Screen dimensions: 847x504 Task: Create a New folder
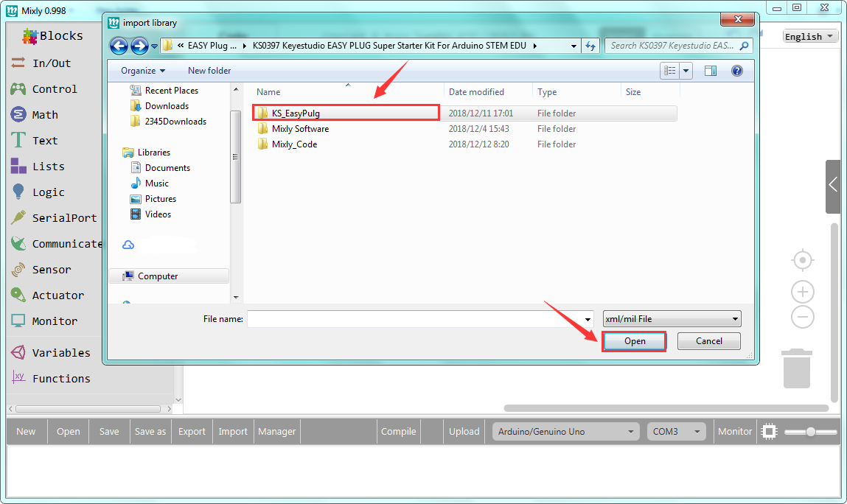[x=209, y=71]
